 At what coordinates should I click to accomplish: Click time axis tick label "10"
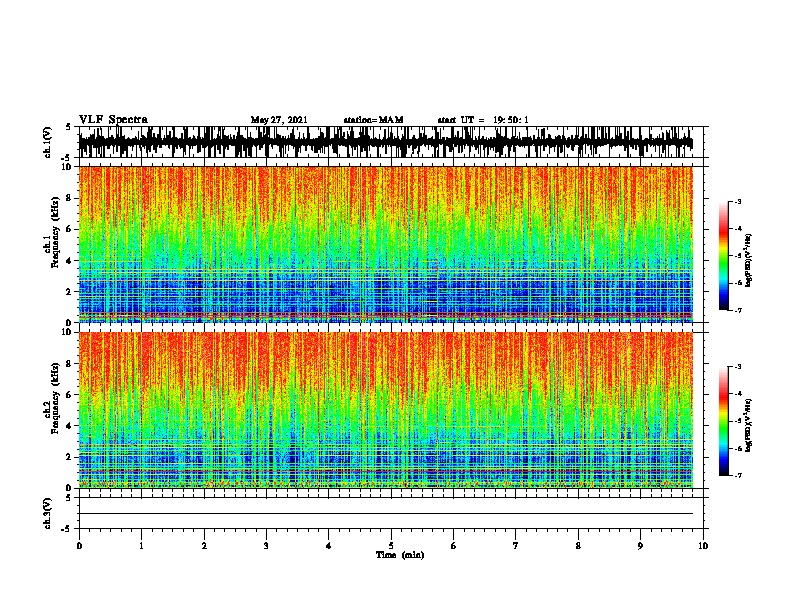point(703,546)
